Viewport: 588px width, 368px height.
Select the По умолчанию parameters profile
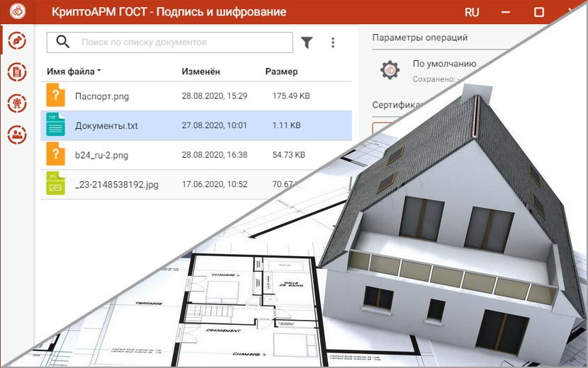[445, 64]
